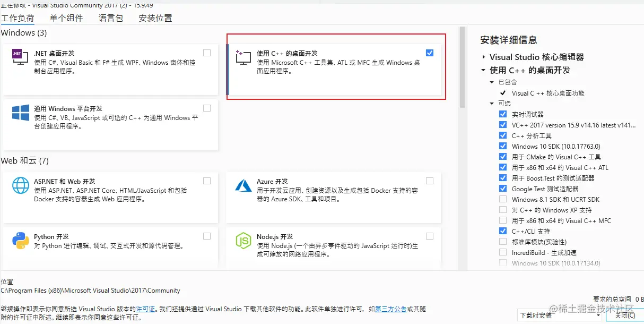Open the 语言包 tab
Viewport: 644px width, 324px height.
(x=111, y=18)
